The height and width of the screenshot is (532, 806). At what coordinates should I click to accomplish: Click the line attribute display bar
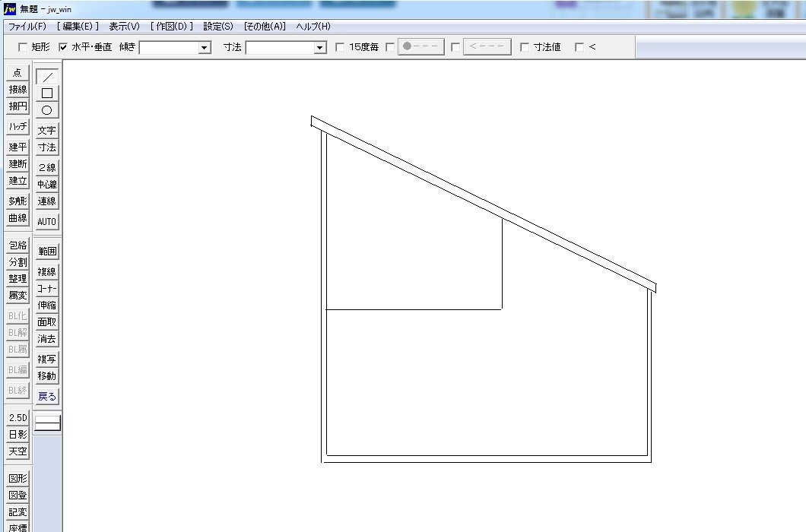(47, 423)
